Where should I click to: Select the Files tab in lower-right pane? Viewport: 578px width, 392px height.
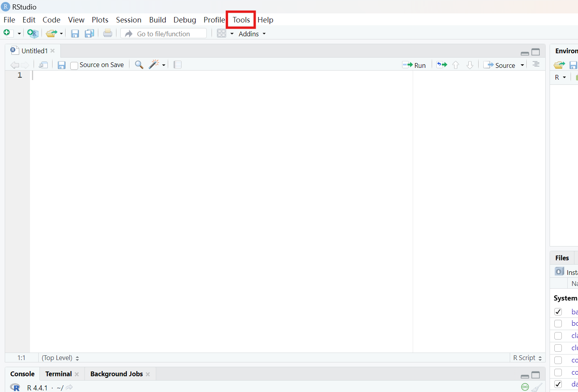562,258
